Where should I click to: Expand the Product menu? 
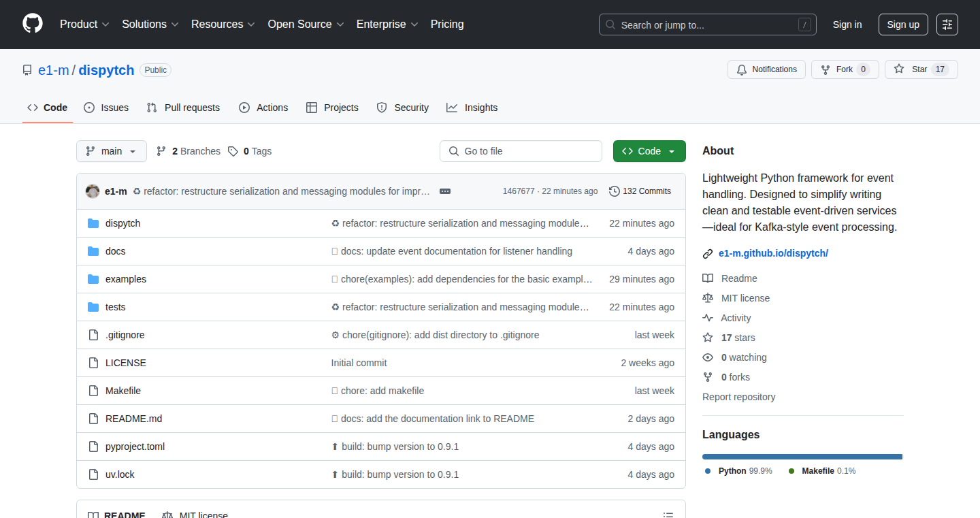click(x=84, y=24)
